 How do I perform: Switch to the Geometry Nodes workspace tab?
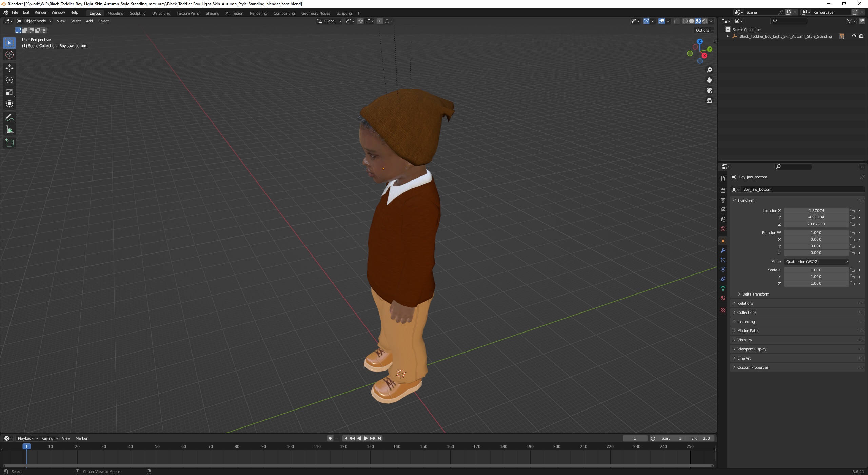coord(315,13)
